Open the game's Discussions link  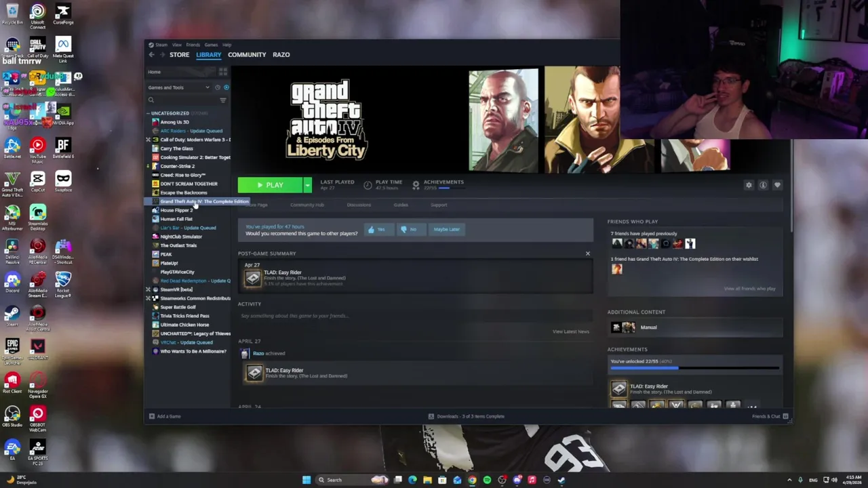(x=359, y=205)
